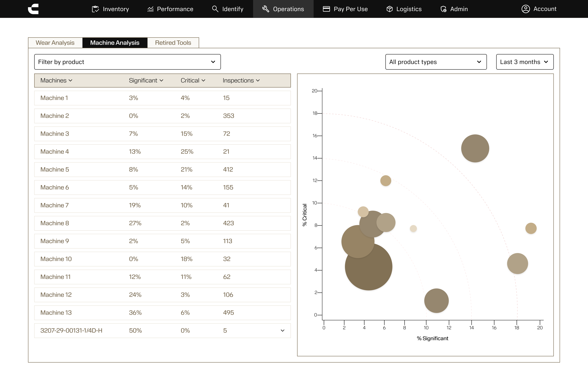Screen dimensions: 588x382
Task: Click the Pay Per Use card icon
Action: (x=326, y=9)
